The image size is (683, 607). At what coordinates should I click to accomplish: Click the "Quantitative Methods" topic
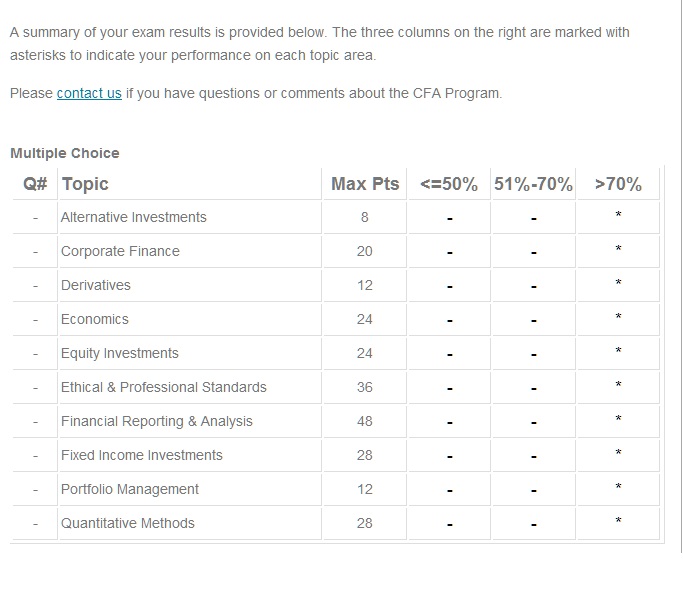128,523
